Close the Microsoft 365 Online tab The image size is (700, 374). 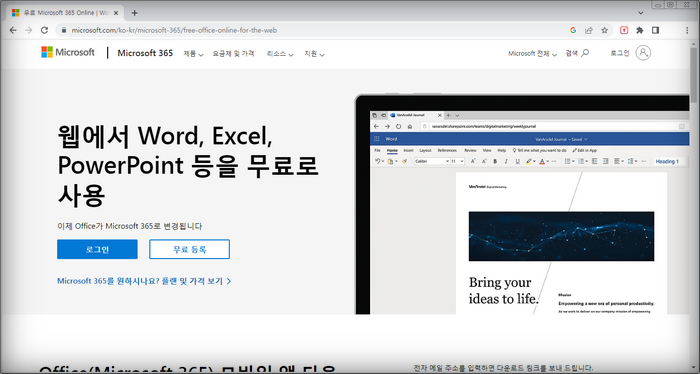116,13
